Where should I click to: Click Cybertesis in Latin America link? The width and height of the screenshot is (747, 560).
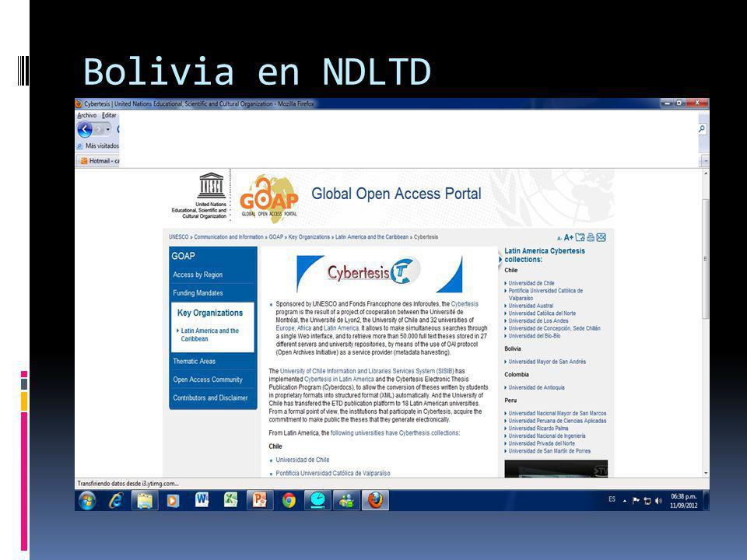coord(338,379)
